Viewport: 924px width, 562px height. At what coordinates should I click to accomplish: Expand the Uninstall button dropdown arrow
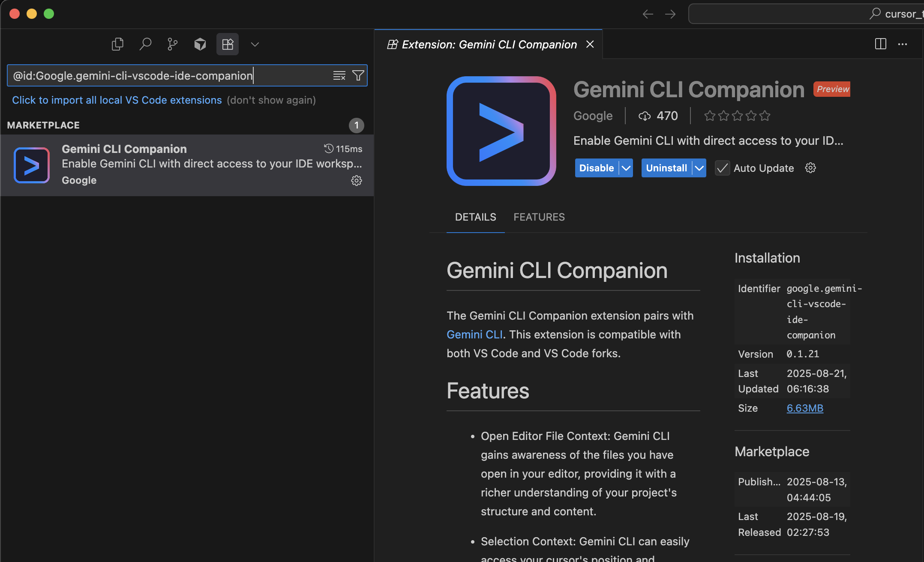pos(699,168)
